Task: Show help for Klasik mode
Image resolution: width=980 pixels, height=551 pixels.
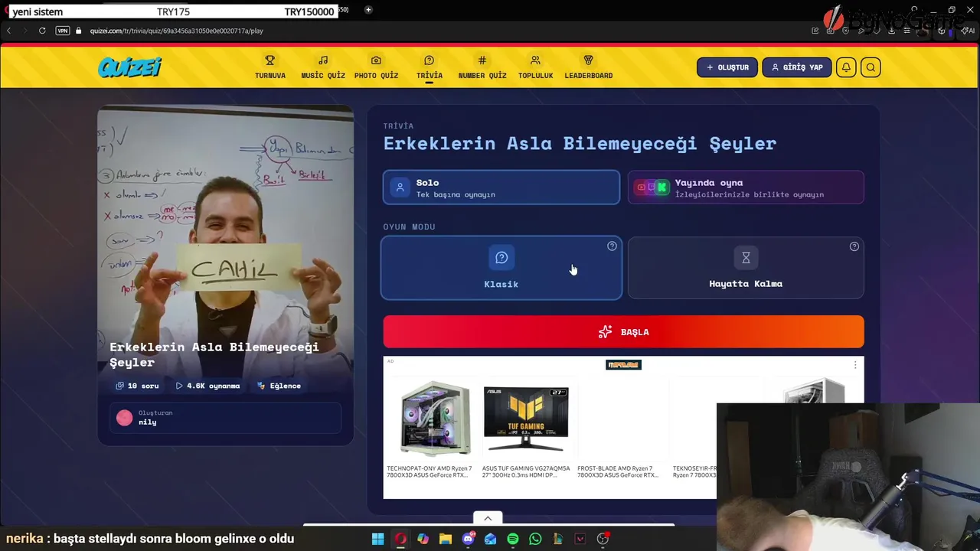Action: [612, 246]
